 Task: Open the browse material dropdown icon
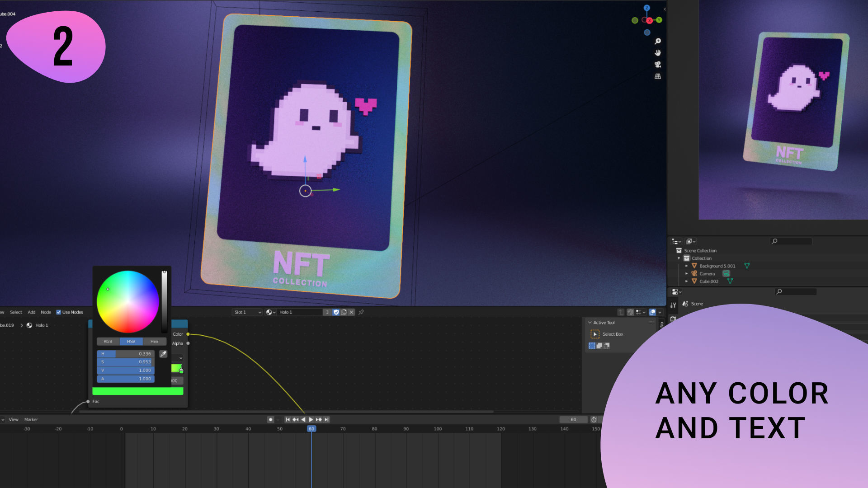pyautogui.click(x=270, y=312)
